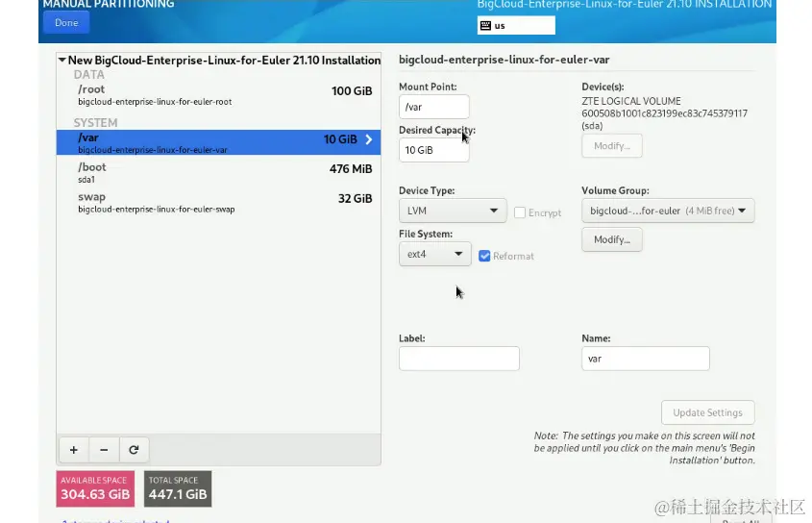The height and width of the screenshot is (523, 812).
Task: Open the Device Type LVM dropdown
Action: pos(453,211)
